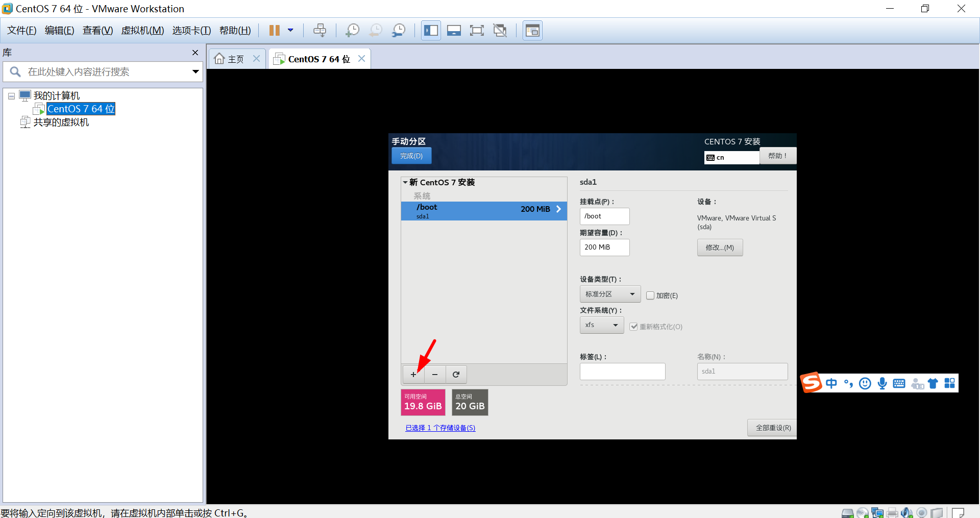
Task: Click the Send Ctrl+Alt+Del toolbar icon
Action: (x=320, y=31)
